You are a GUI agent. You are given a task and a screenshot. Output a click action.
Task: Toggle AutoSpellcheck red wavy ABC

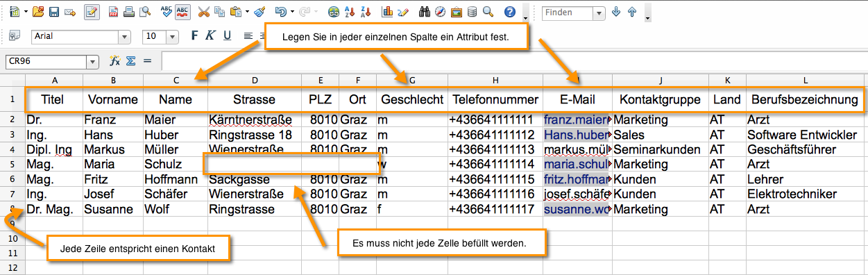pos(182,12)
